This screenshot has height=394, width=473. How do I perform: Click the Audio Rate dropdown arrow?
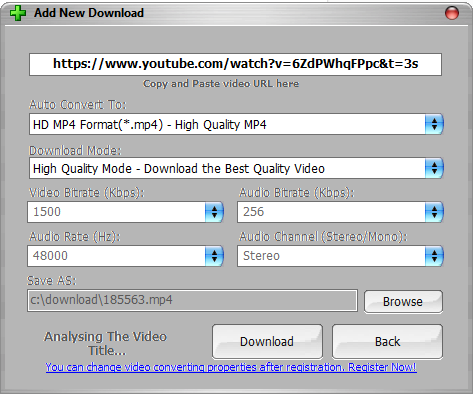click(x=214, y=256)
